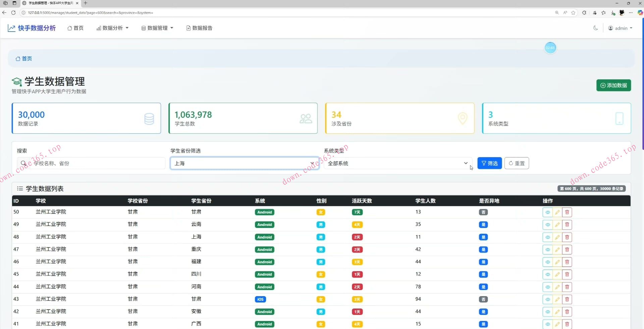View details of row 46 record
This screenshot has height=329, width=644.
pyautogui.click(x=547, y=262)
